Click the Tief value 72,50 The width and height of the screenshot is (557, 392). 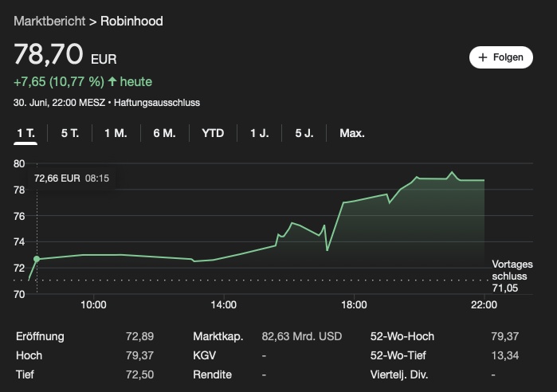pos(139,374)
